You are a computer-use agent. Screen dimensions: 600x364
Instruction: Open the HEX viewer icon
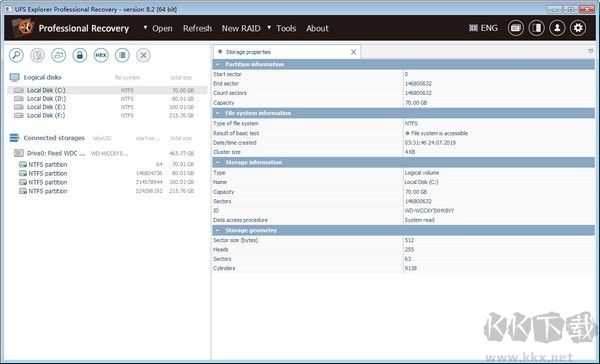point(101,55)
